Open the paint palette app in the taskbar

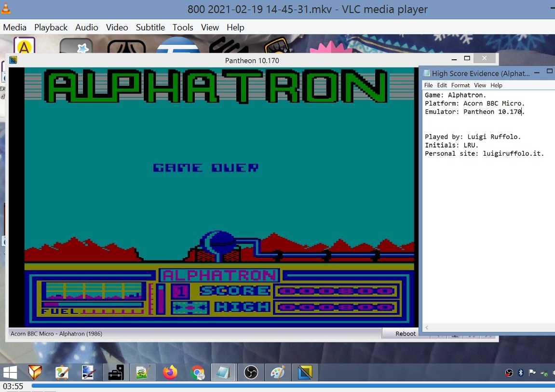pyautogui.click(x=278, y=372)
